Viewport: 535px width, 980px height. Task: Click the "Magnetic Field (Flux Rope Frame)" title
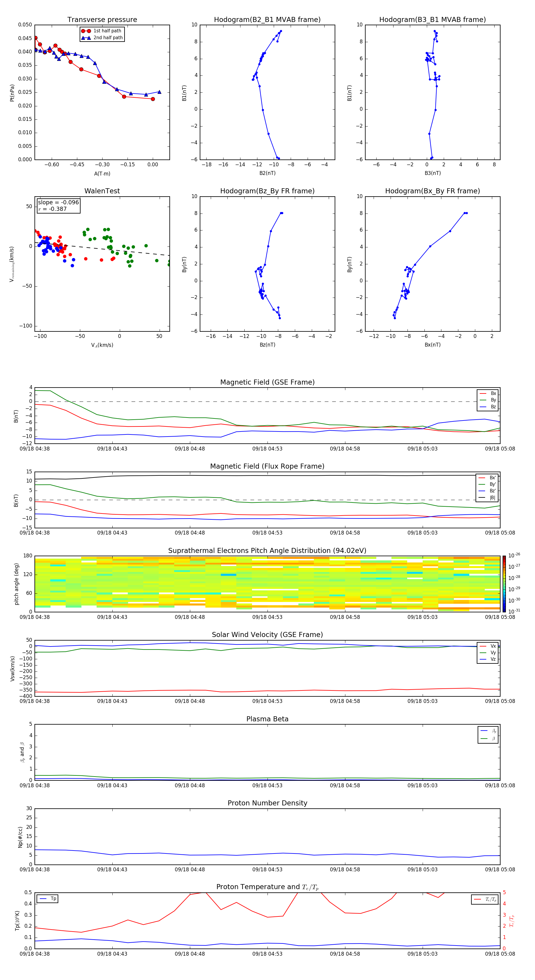point(267,467)
